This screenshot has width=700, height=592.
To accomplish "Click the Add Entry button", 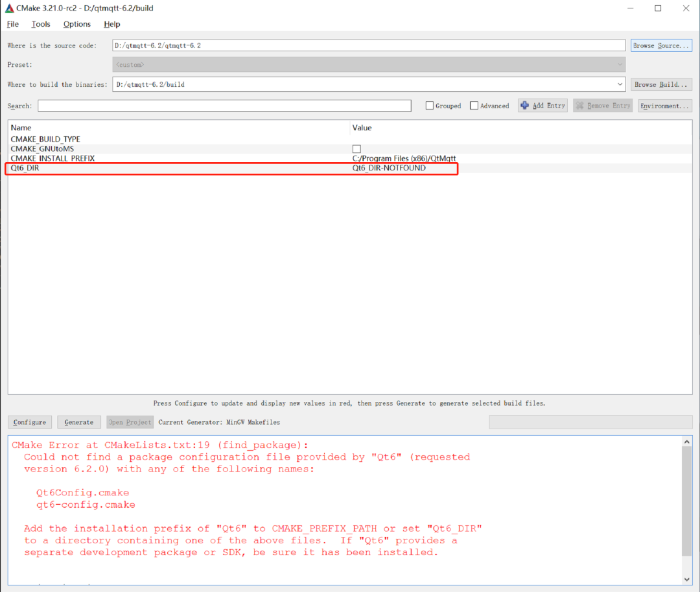I will pos(542,105).
